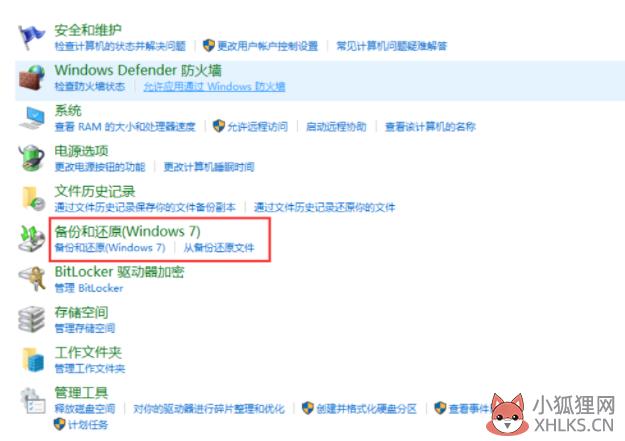Open 管理存储空间 link
The image size is (625, 441).
pos(85,328)
